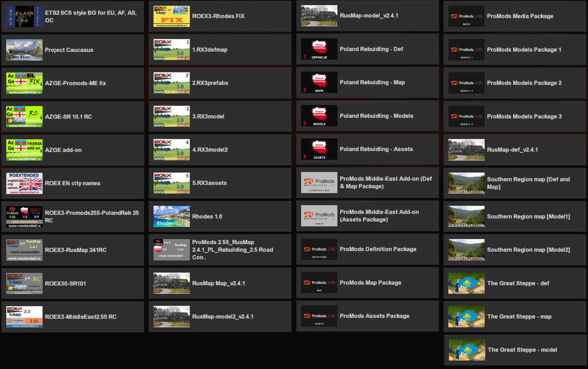Click the 5.RX3assets mod icon
The image size is (588, 369).
tap(172, 183)
